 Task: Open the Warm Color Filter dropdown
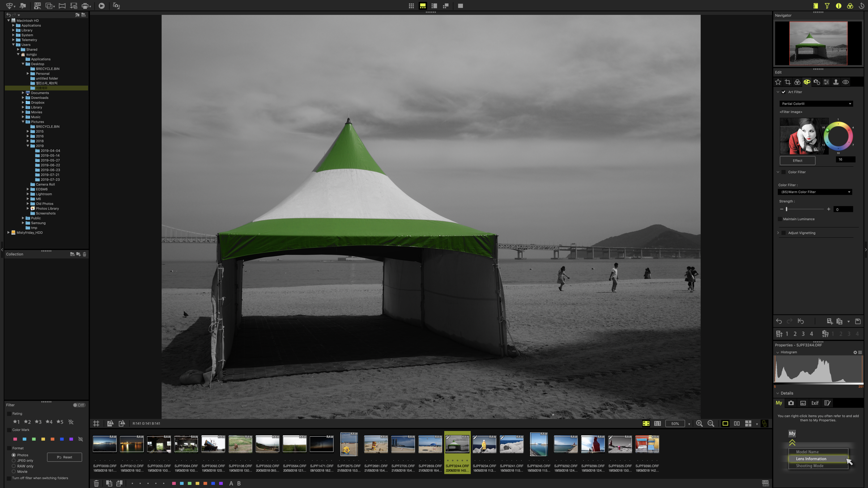(x=815, y=192)
